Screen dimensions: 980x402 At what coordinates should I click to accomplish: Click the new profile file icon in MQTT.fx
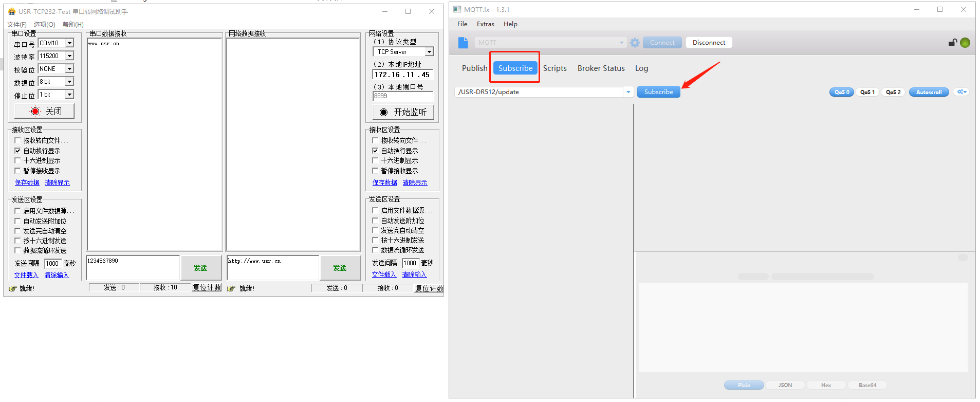click(x=463, y=43)
